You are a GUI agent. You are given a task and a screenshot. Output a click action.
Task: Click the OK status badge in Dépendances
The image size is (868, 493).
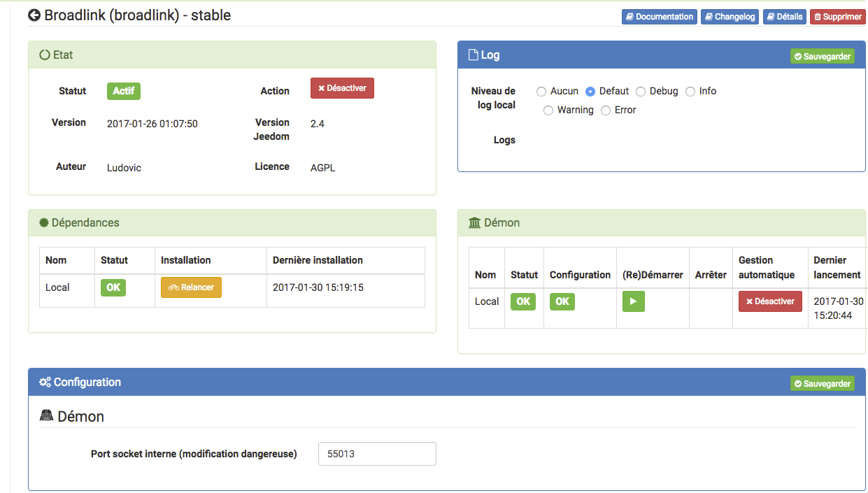pyautogui.click(x=113, y=287)
